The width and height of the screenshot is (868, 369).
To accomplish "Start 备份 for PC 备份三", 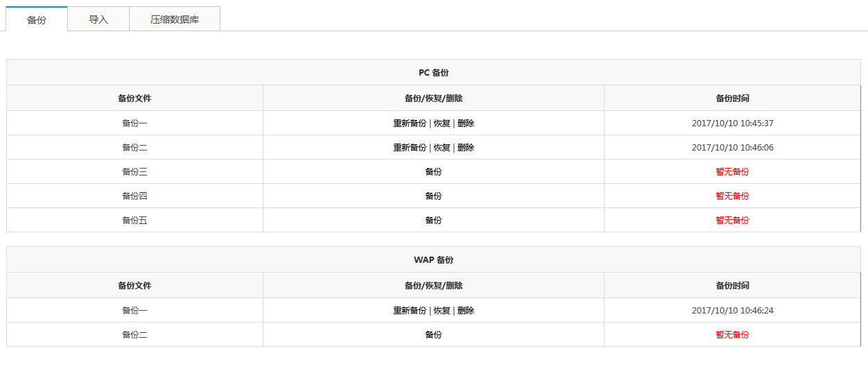I will tap(433, 172).
